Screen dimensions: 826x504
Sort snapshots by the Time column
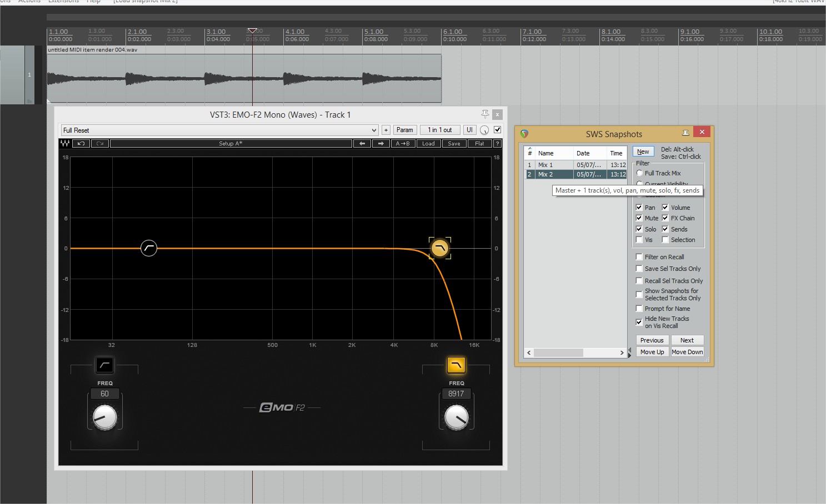617,153
